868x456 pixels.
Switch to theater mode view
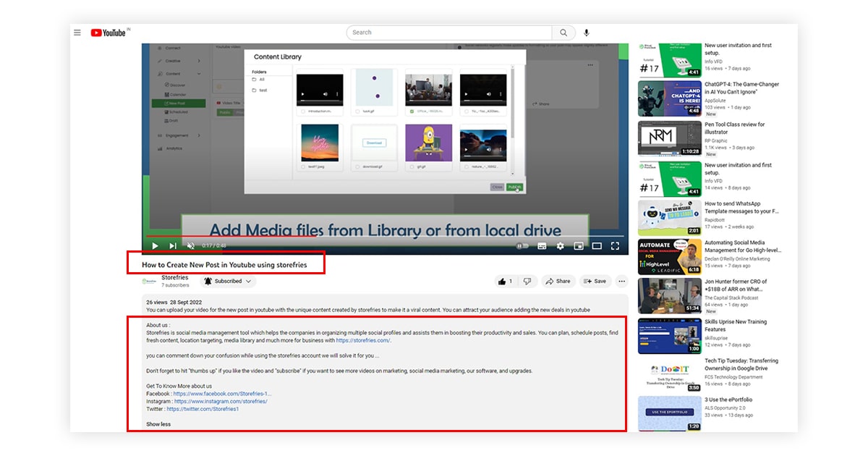click(597, 246)
